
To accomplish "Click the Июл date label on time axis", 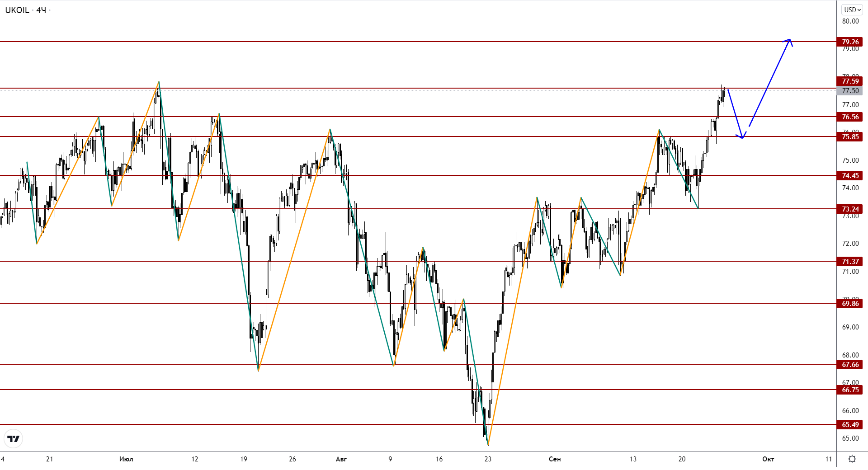I will 126,459.
